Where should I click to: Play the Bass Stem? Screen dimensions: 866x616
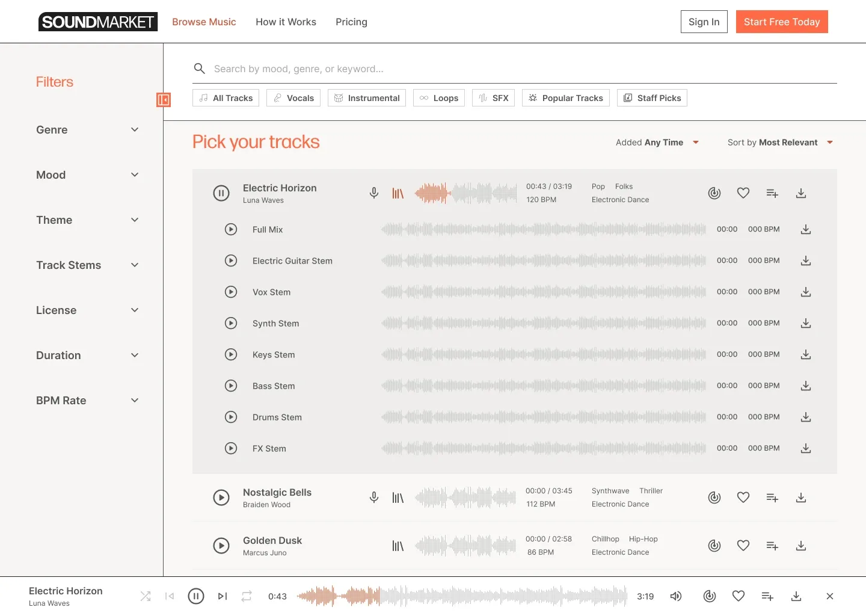coord(231,386)
